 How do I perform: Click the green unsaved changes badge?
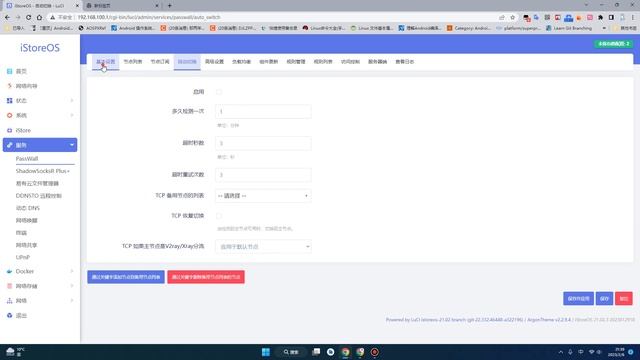pyautogui.click(x=613, y=44)
